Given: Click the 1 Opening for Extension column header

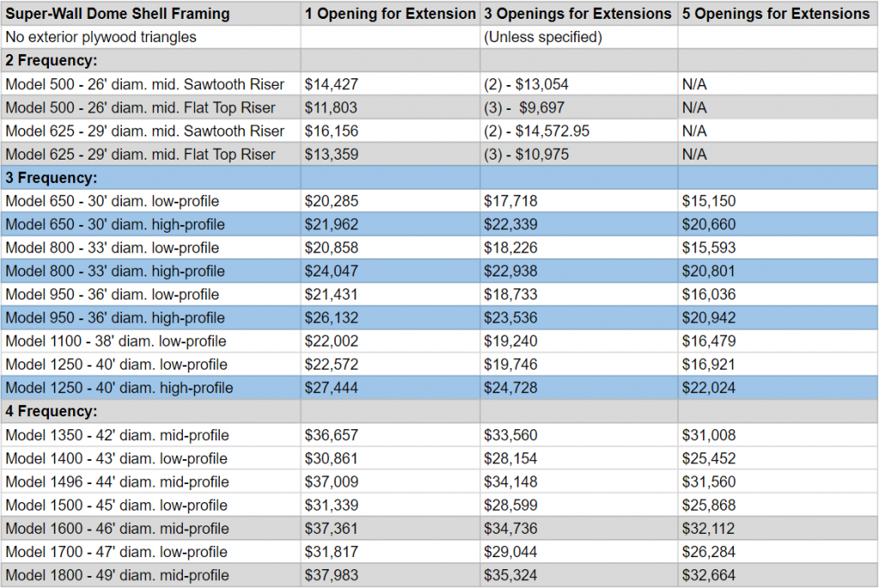Looking at the screenshot, I should point(391,14).
